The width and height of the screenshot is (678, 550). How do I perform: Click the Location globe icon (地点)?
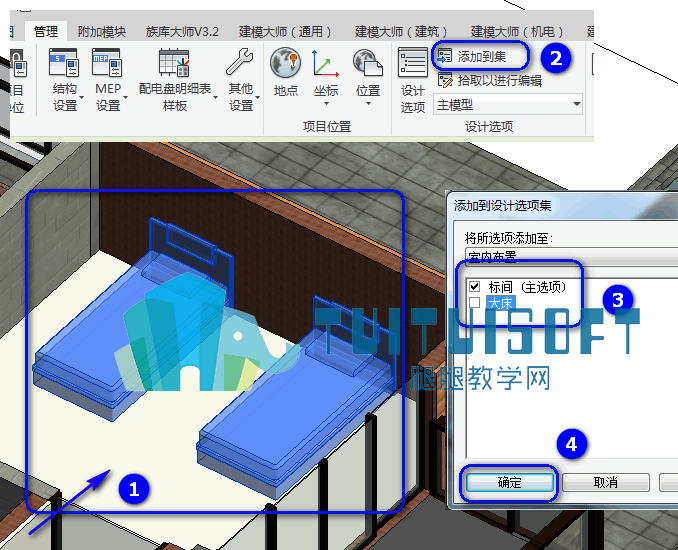point(285,72)
